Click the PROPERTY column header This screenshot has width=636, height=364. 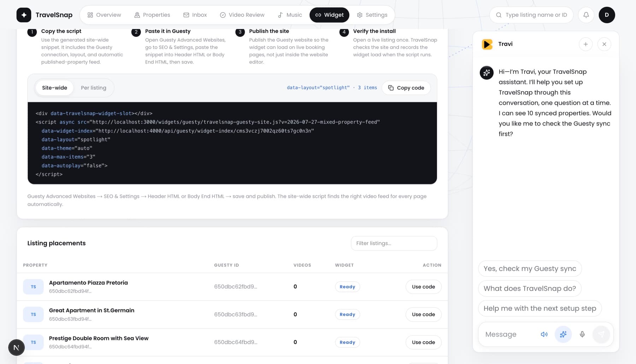tap(35, 265)
